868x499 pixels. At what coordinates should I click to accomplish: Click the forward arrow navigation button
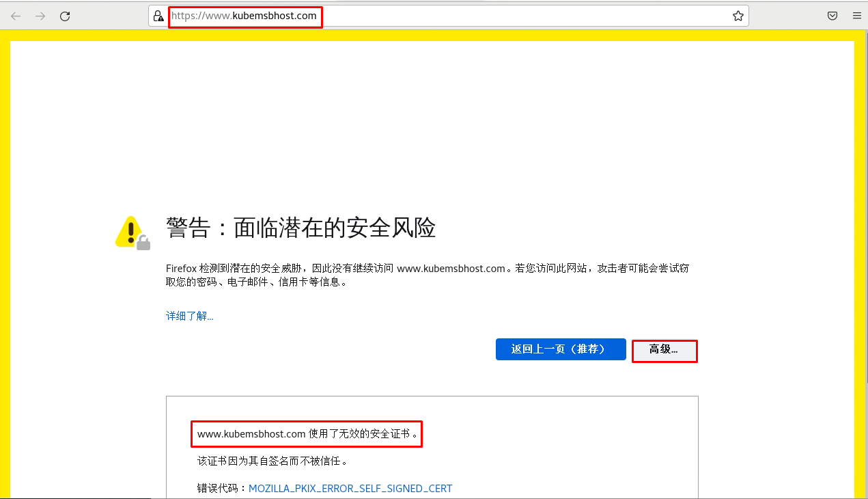[x=40, y=16]
